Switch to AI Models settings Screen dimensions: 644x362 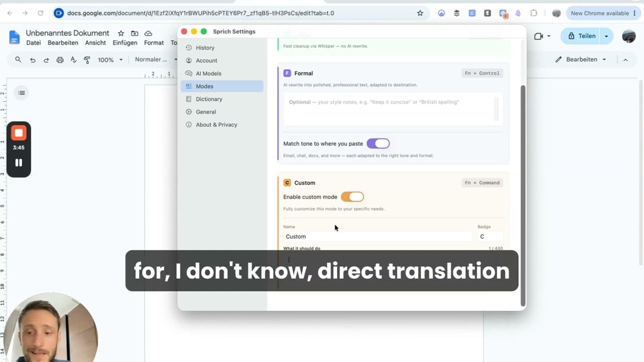click(x=222, y=73)
